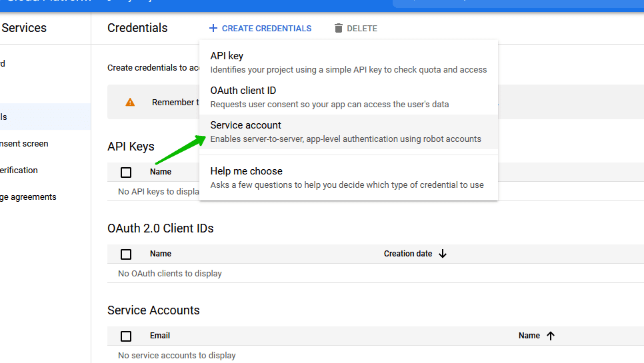The width and height of the screenshot is (644, 363).
Task: Click the orange warning triangle icon
Action: [x=130, y=102]
